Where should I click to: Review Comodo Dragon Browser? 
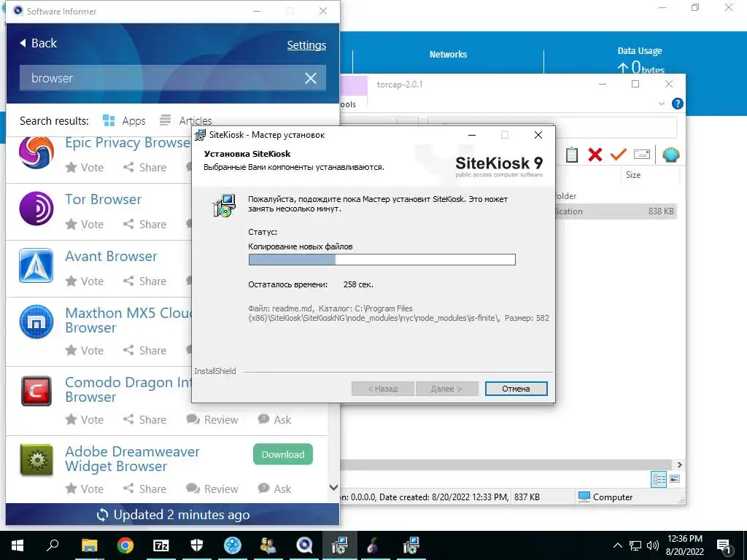point(212,420)
